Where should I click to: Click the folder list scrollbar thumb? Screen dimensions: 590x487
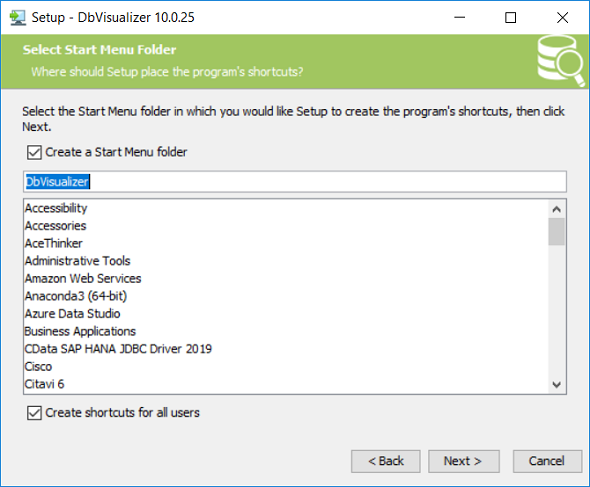point(557,231)
